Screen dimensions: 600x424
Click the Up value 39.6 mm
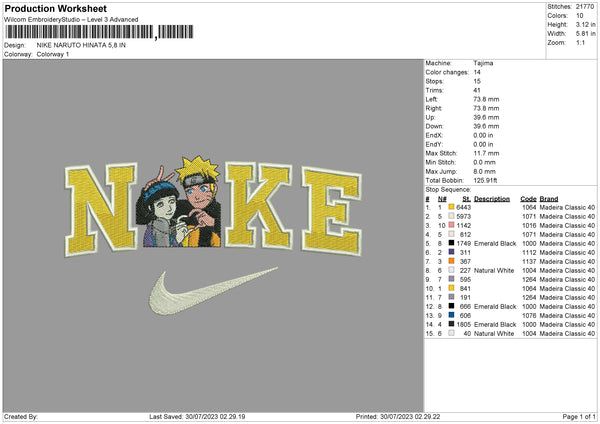pos(486,117)
